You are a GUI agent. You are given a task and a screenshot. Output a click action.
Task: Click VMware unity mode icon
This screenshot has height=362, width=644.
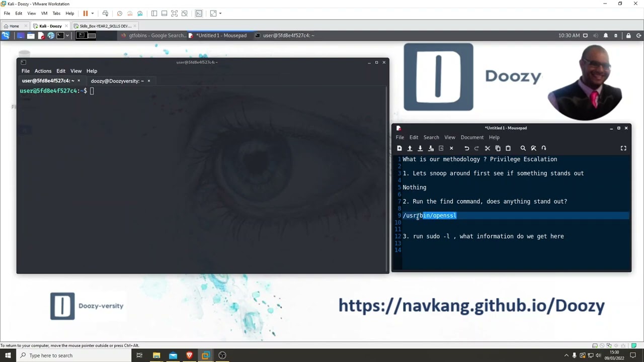click(184, 14)
